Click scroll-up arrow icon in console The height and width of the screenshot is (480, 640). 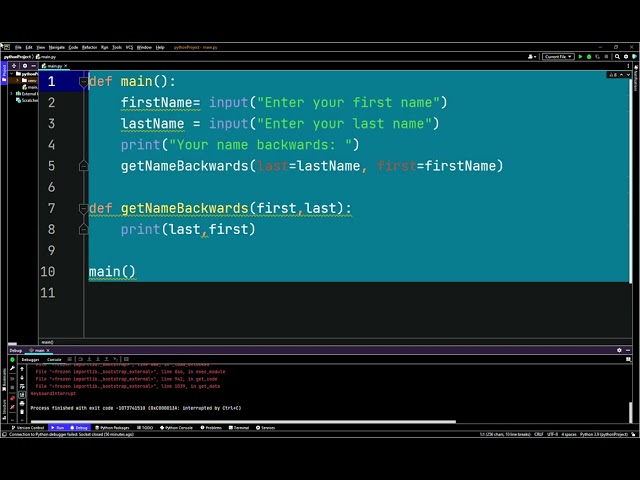click(x=22, y=369)
